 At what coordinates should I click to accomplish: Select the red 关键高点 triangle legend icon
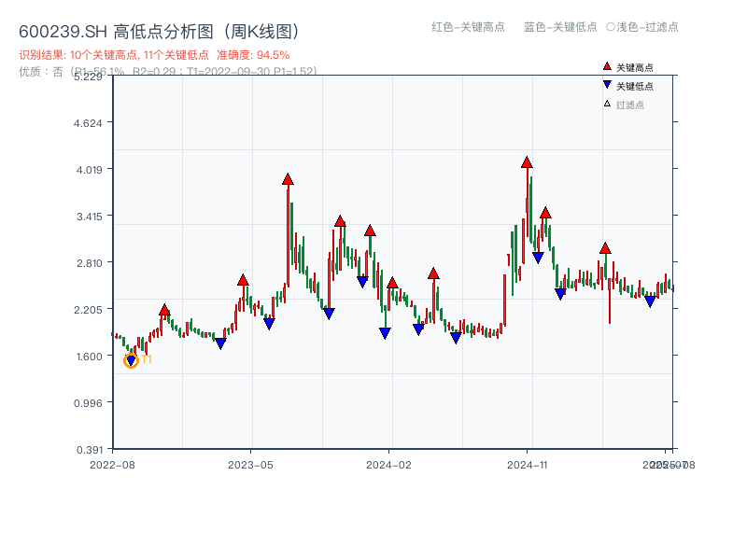click(x=605, y=64)
